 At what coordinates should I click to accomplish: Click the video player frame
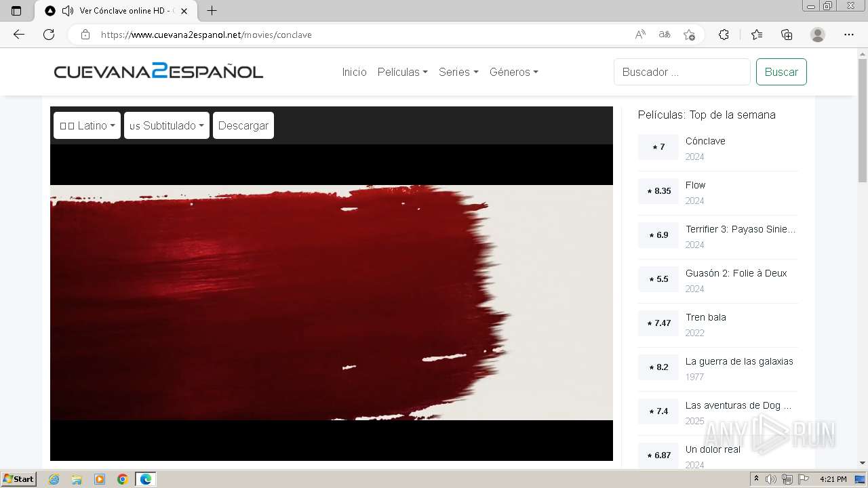332,302
